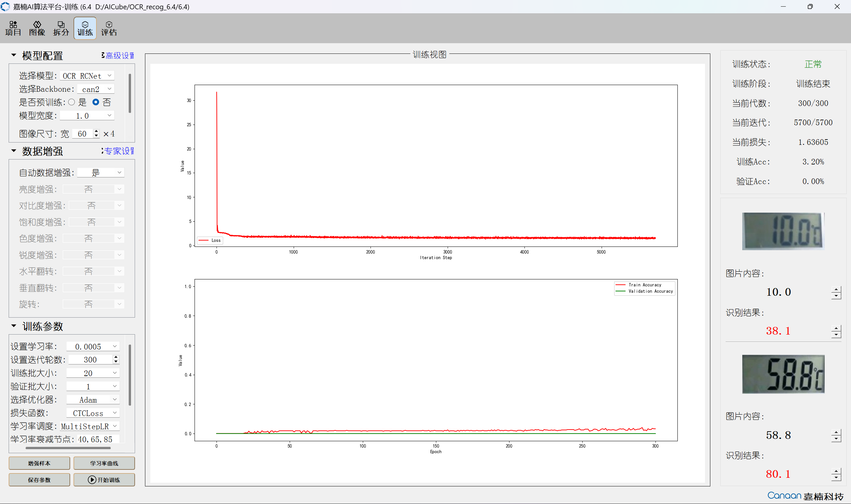This screenshot has width=851, height=504.
Task: Click the Train Accuracy legend entry
Action: (x=639, y=285)
